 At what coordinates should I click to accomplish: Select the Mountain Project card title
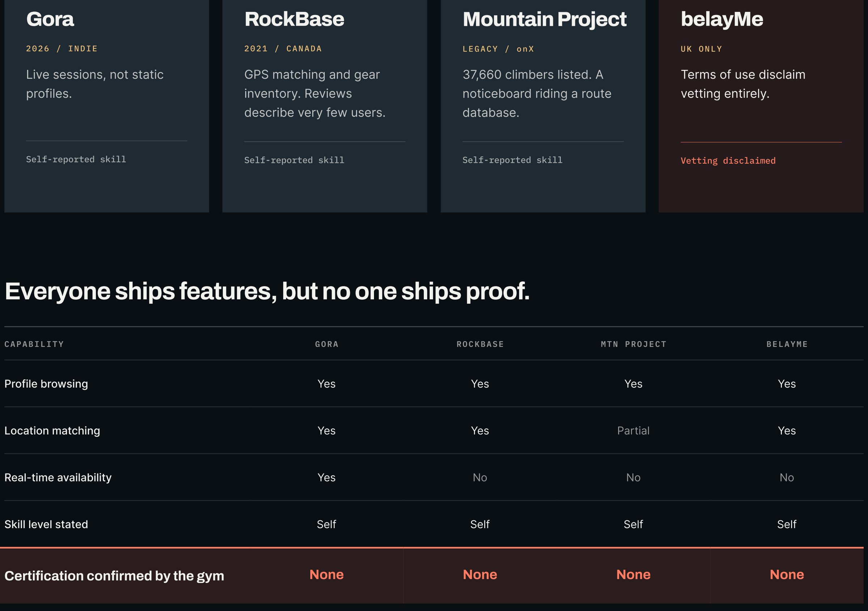[x=544, y=19]
